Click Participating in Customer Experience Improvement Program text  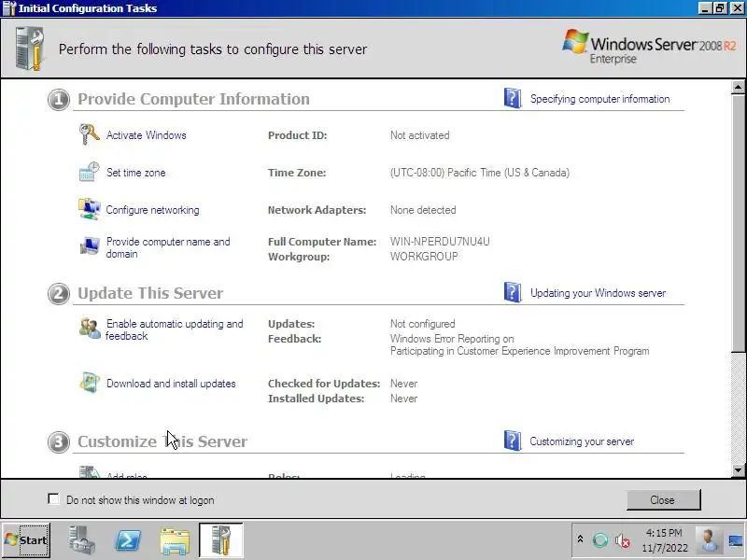click(x=520, y=351)
